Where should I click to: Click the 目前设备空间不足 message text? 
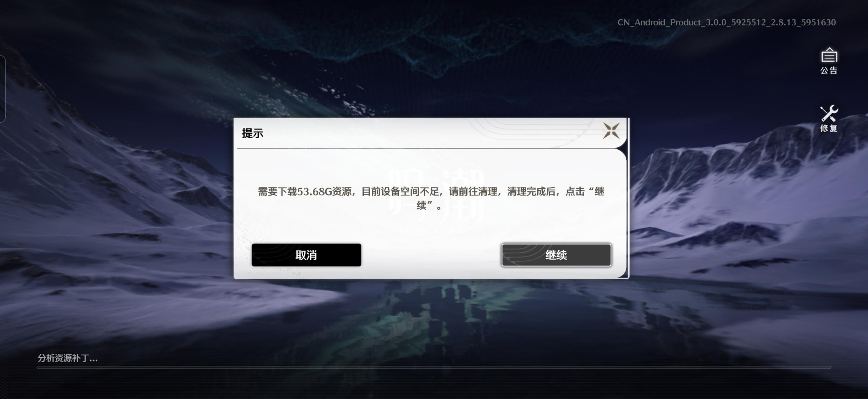[400, 191]
